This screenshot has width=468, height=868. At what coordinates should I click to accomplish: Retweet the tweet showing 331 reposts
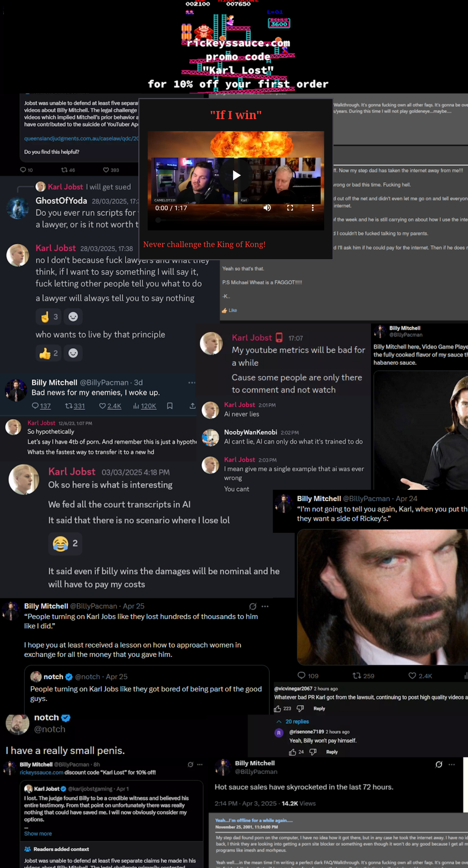tap(75, 406)
